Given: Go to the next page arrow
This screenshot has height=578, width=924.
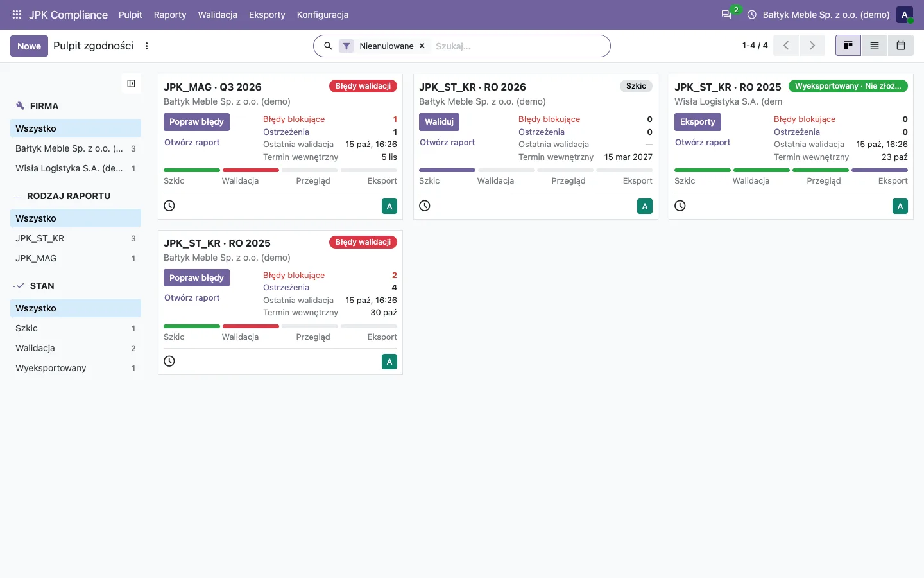Looking at the screenshot, I should coord(812,46).
